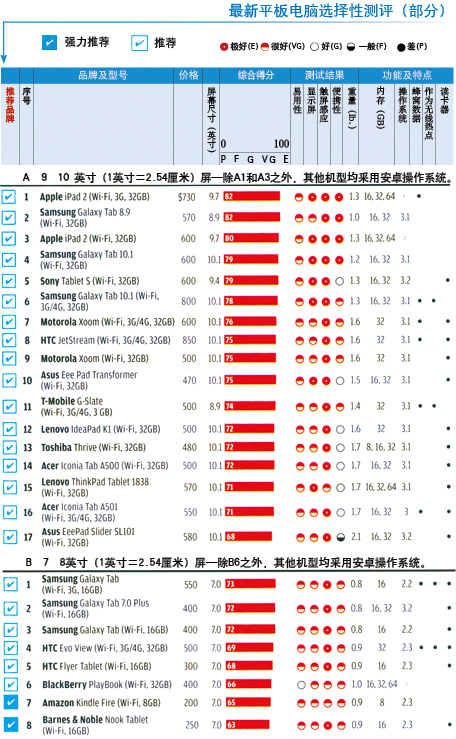Click the red 极好(E) legend circle icon
Image resolution: width=456 pixels, height=739 pixels.
tap(224, 47)
